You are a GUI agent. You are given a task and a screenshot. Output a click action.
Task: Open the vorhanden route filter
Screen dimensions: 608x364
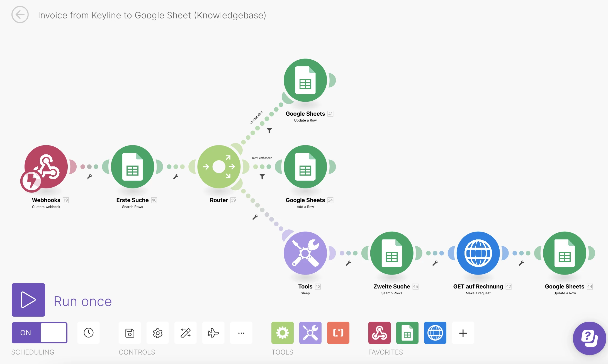point(269,130)
